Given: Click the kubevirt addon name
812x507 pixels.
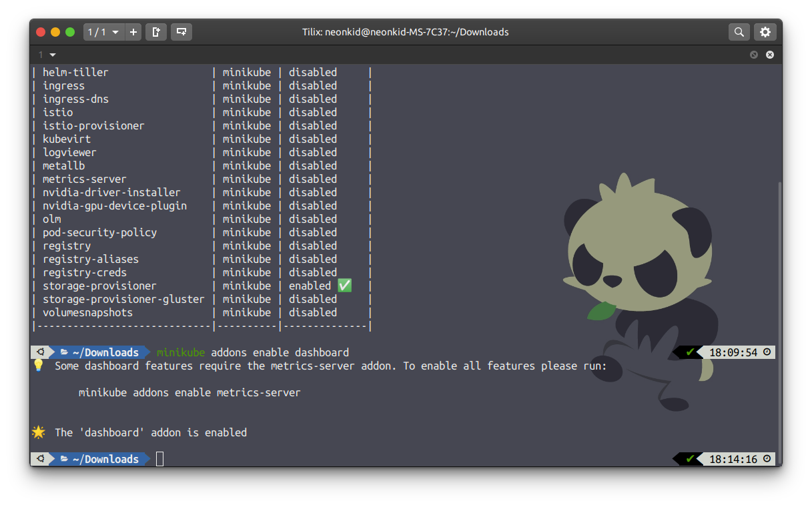Looking at the screenshot, I should [67, 139].
